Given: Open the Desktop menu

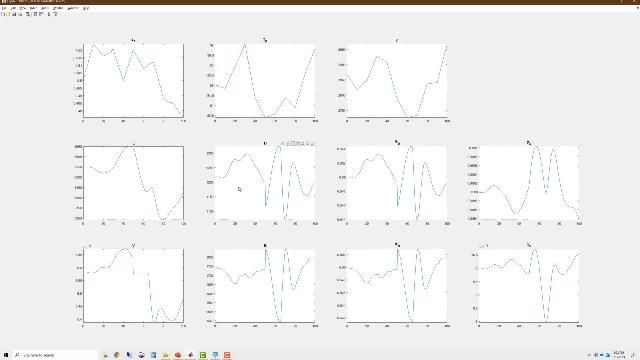Looking at the screenshot, I should click(x=58, y=8).
